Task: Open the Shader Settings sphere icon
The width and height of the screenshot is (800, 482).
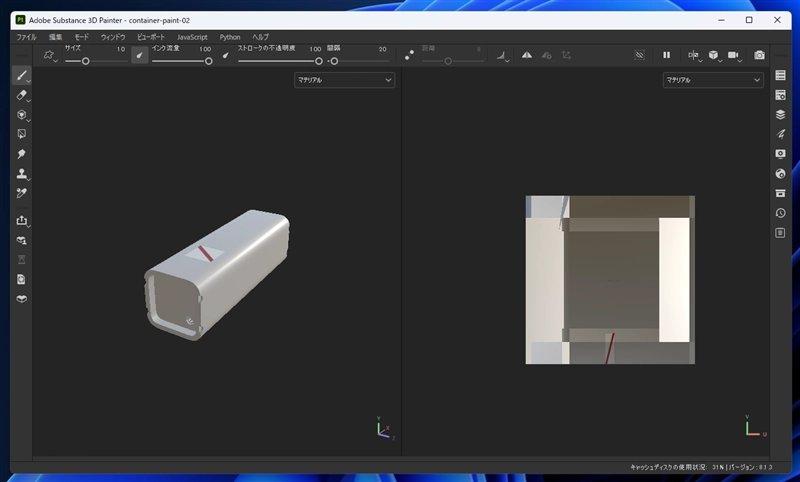Action: 780,173
